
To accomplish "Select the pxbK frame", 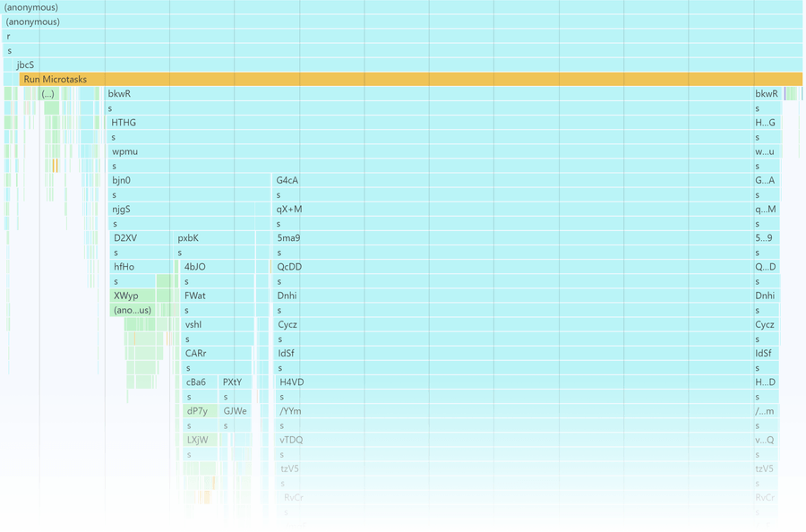I will point(215,238).
